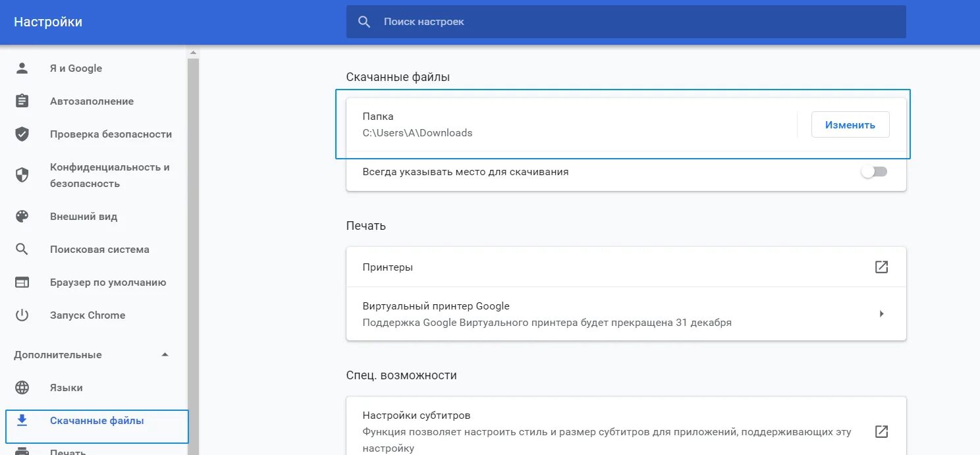Click the power icon for Запуск Chrome

(x=22, y=315)
